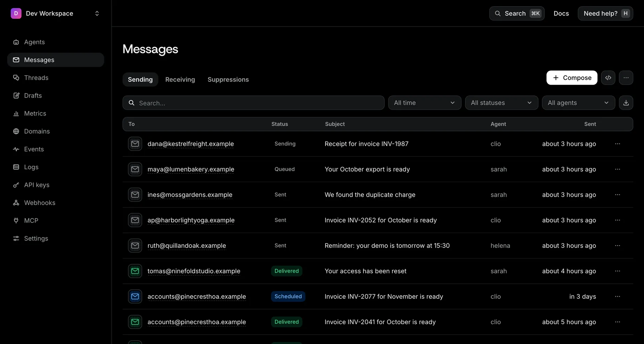644x344 pixels.
Task: Click the download export icon
Action: 626,103
